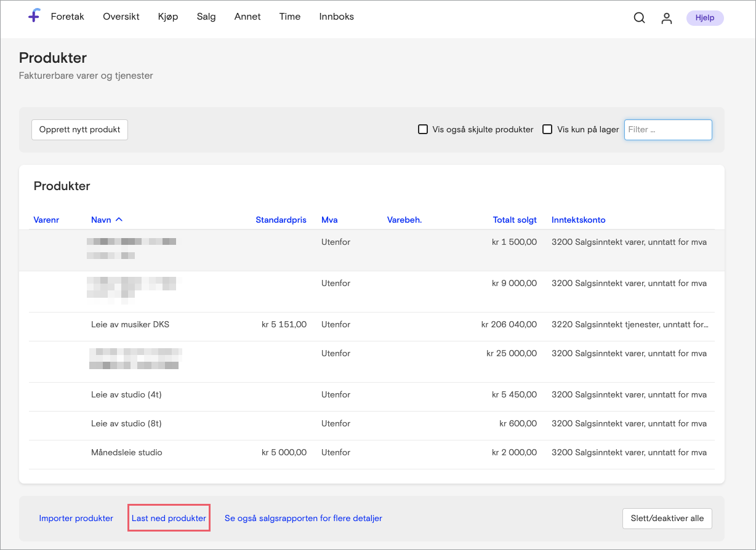The width and height of the screenshot is (756, 550).
Task: Sort by the Totalt solgt column header
Action: [515, 220]
